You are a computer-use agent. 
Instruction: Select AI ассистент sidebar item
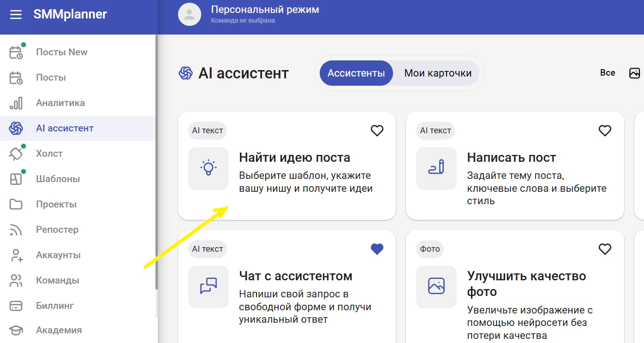(78, 128)
